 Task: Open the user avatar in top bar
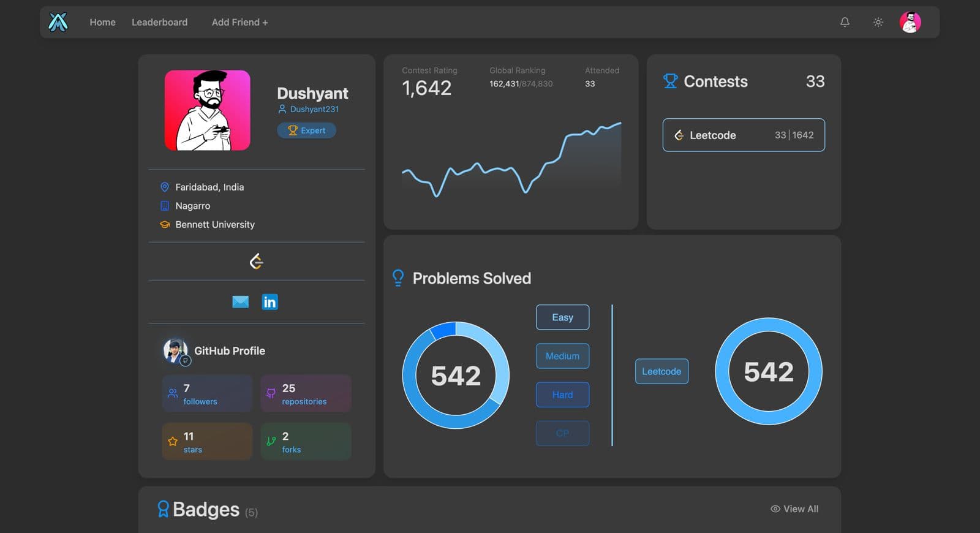[x=910, y=22]
